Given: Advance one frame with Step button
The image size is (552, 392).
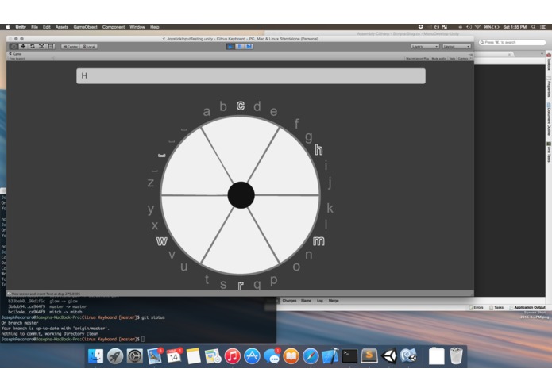Looking at the screenshot, I should tap(249, 46).
